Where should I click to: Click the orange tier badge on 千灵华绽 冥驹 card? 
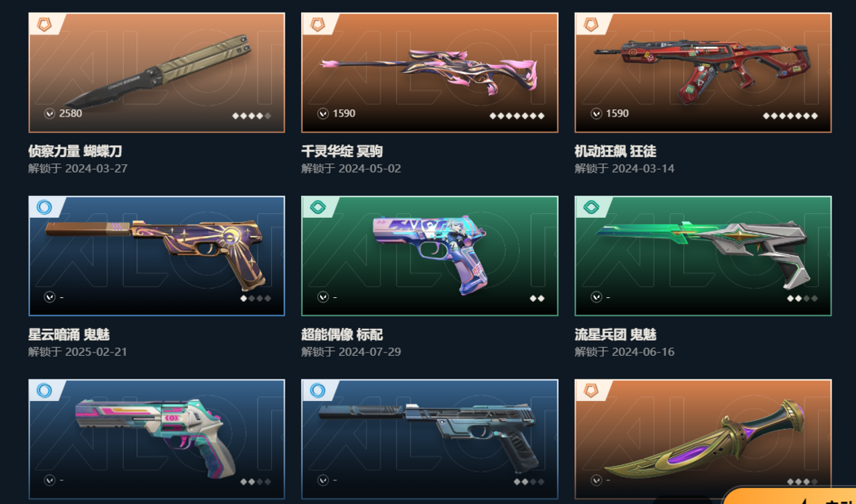317,25
